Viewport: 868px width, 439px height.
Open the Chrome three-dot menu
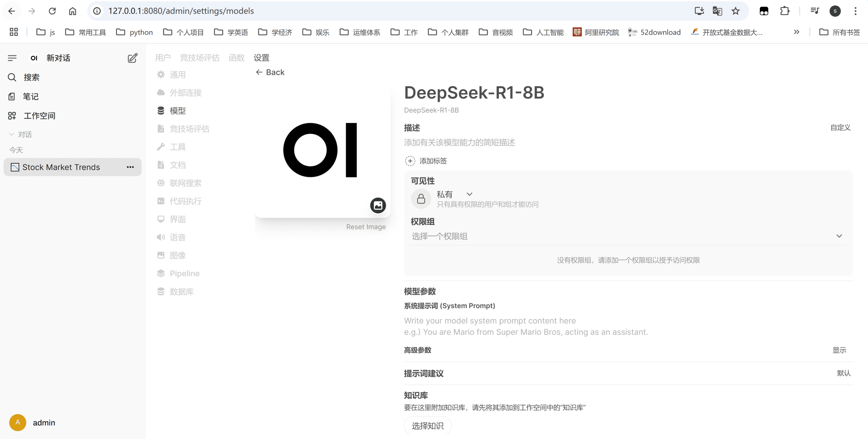[855, 11]
